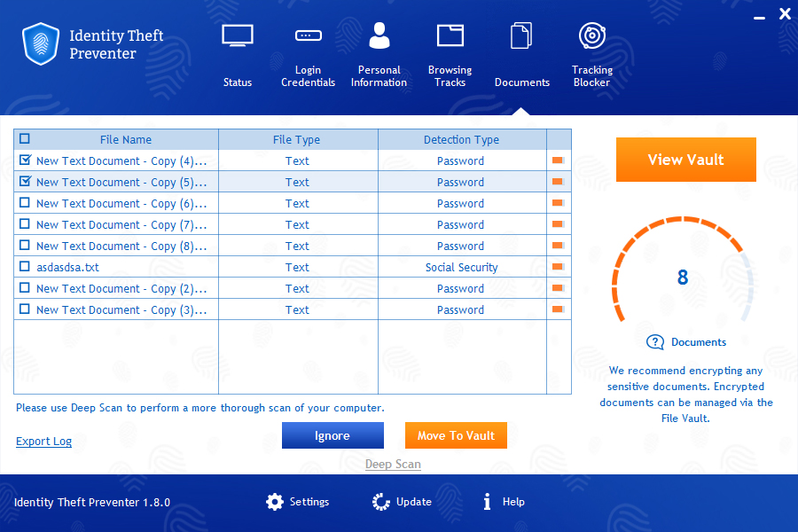
Task: Click the Move To Vault button
Action: 456,435
